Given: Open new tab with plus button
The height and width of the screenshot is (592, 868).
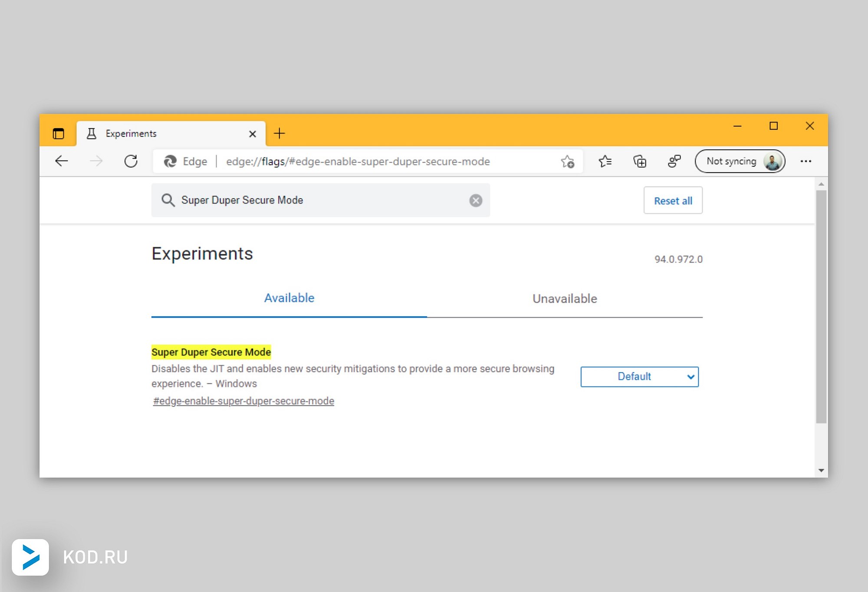Looking at the screenshot, I should pyautogui.click(x=279, y=134).
